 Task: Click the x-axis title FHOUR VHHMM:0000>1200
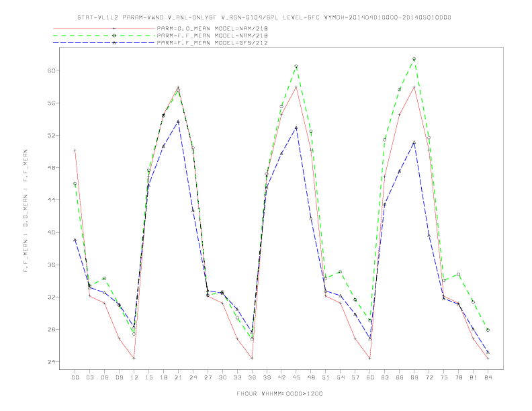[x=279, y=394]
